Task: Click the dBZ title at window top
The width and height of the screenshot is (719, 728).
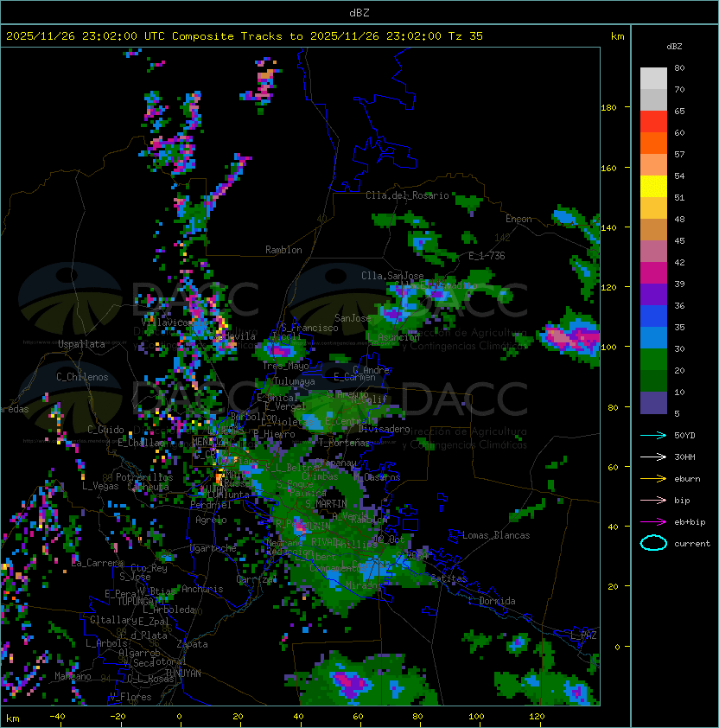Action: pos(359,12)
